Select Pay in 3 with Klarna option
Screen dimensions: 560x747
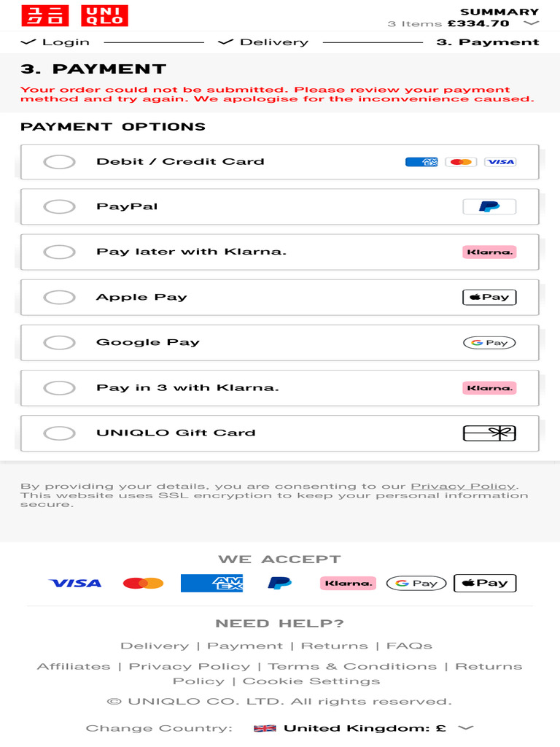point(59,388)
